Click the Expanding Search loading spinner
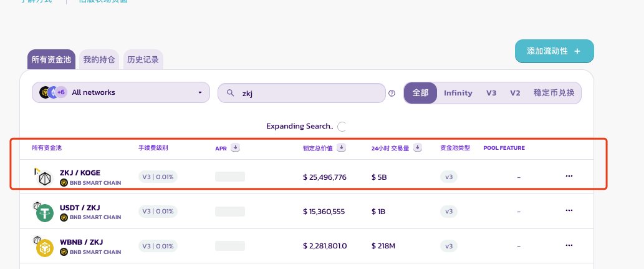The image size is (644, 269). click(x=342, y=127)
